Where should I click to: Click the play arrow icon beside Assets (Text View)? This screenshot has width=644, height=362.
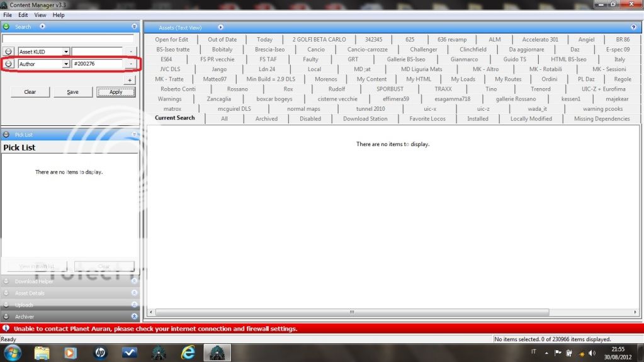[x=220, y=28]
